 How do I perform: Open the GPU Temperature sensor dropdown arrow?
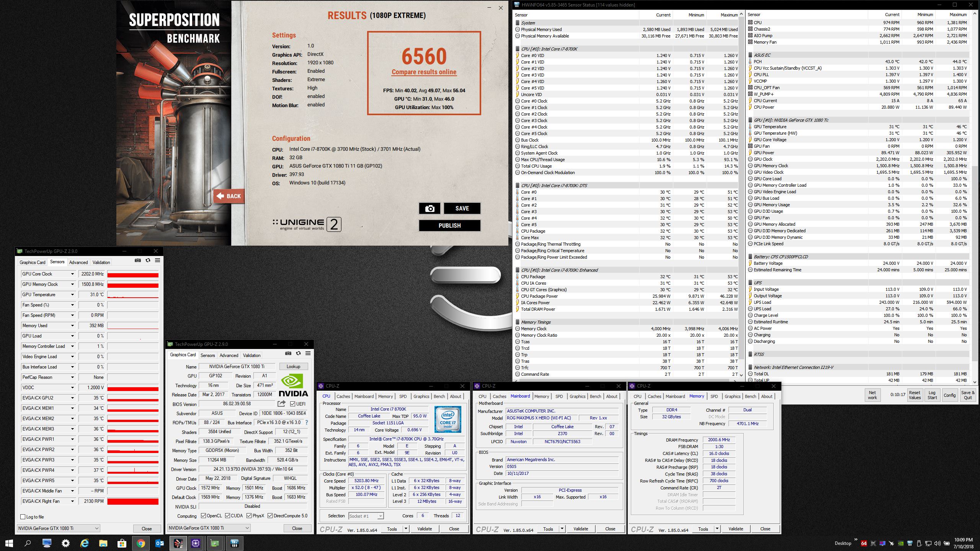pyautogui.click(x=72, y=295)
